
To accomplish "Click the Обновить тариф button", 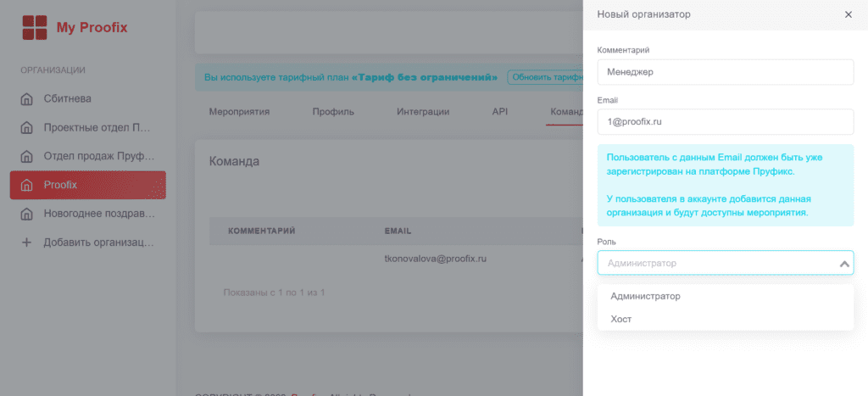I will click(545, 77).
